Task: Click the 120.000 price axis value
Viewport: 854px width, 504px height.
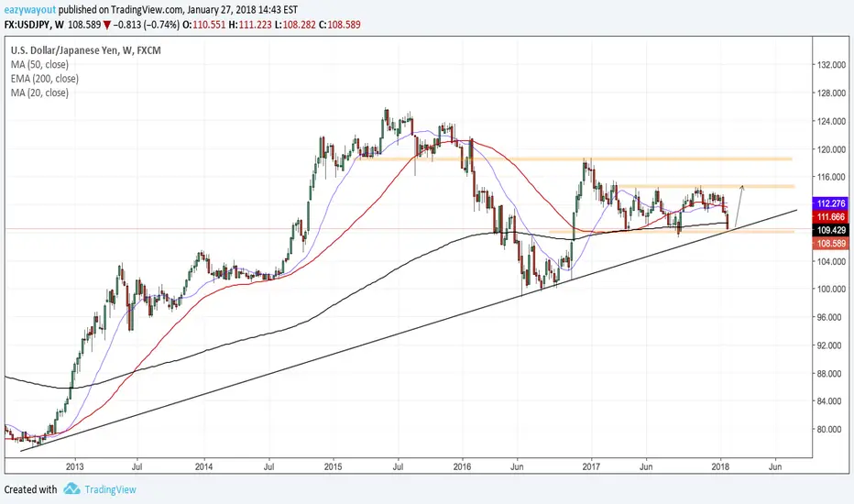Action: pyautogui.click(x=832, y=148)
